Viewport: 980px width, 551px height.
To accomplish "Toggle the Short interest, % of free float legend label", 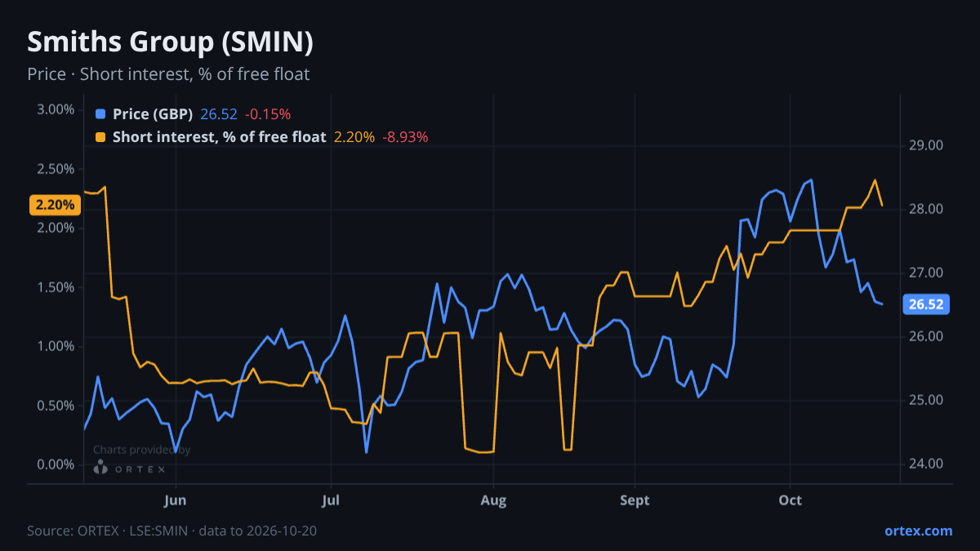I will click(x=220, y=137).
